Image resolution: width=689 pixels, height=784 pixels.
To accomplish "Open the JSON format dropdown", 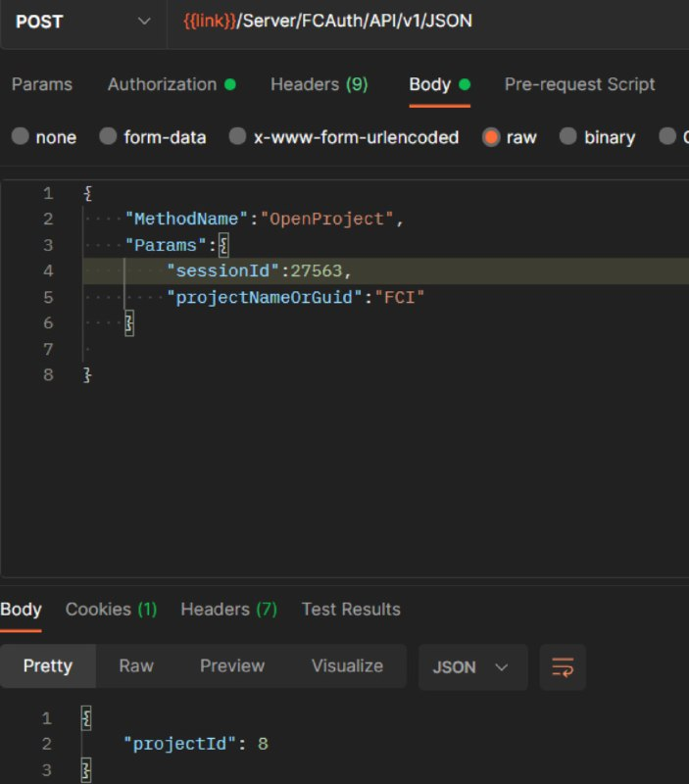I will (472, 667).
